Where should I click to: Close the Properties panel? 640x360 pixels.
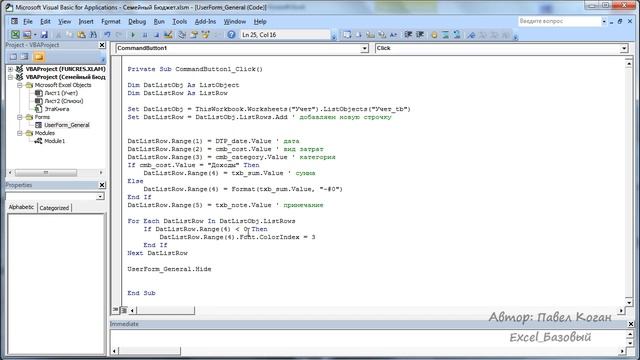click(102, 185)
